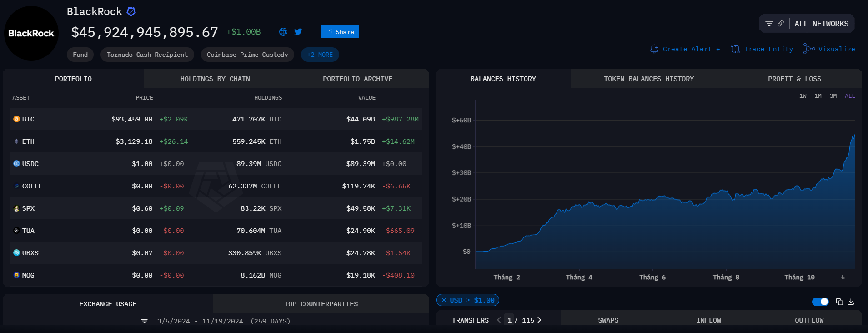The width and height of the screenshot is (868, 333).
Task: Toggle the transfers filter switch
Action: (x=820, y=302)
